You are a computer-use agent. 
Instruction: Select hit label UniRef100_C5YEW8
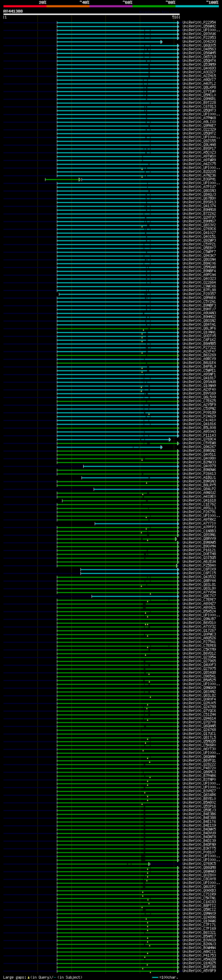pos(199,443)
